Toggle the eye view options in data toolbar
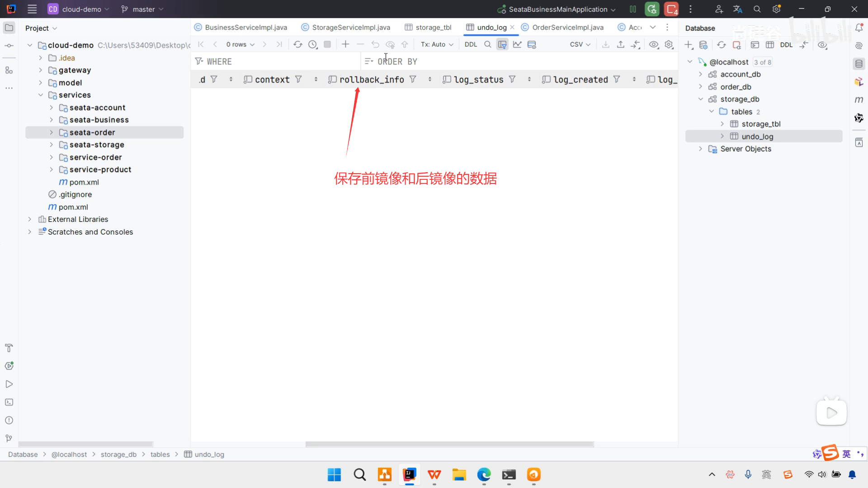868x488 pixels. pyautogui.click(x=654, y=44)
